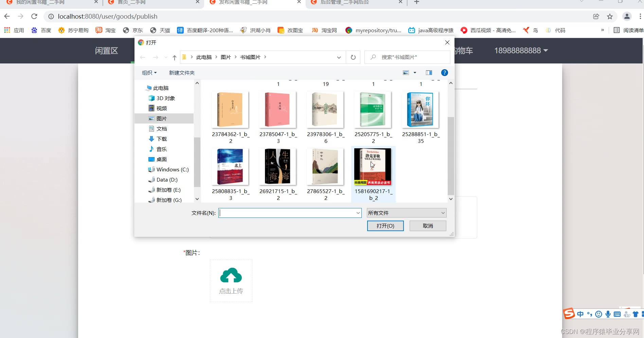
Task: Open the 京东 bookmark
Action: 133,30
